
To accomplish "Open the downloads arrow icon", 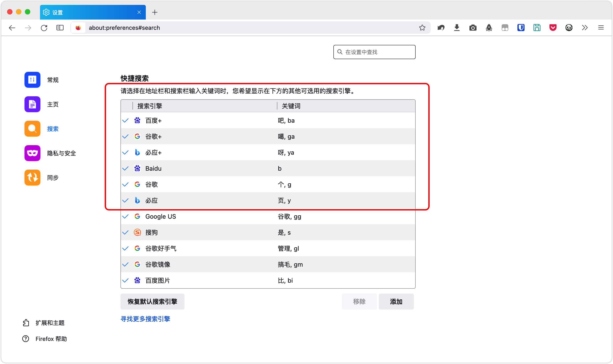I will point(457,28).
